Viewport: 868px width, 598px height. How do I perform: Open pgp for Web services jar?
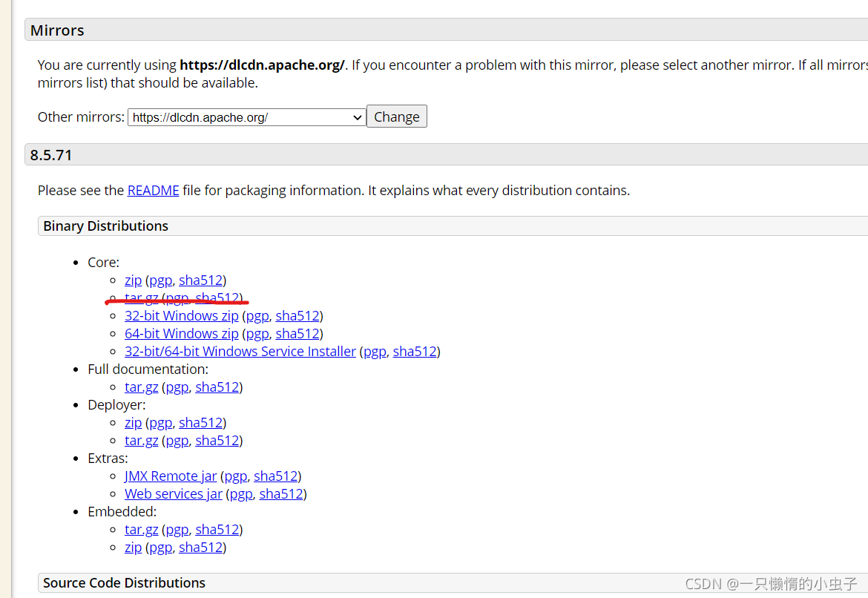tap(241, 494)
